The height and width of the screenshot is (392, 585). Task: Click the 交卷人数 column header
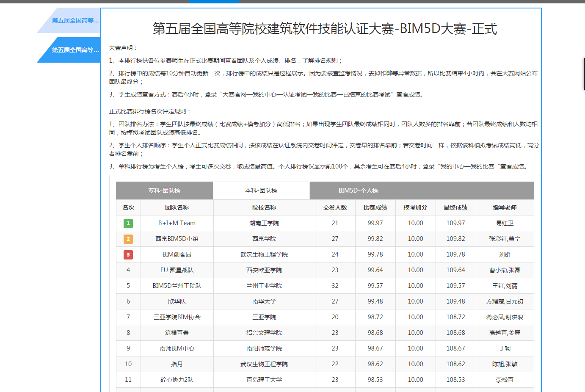click(335, 207)
